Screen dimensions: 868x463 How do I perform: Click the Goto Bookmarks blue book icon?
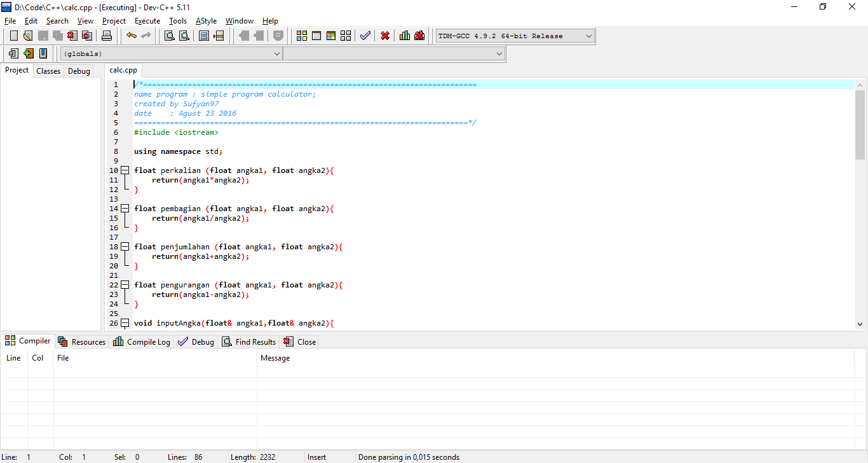[43, 53]
